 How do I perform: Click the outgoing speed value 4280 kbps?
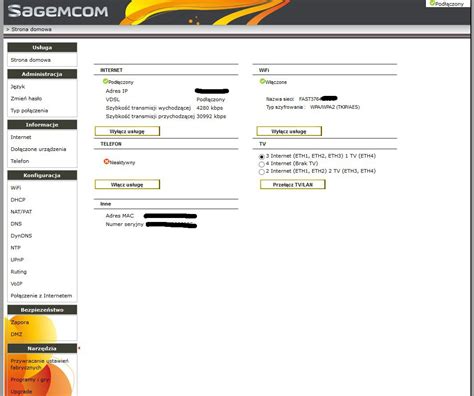[210, 108]
